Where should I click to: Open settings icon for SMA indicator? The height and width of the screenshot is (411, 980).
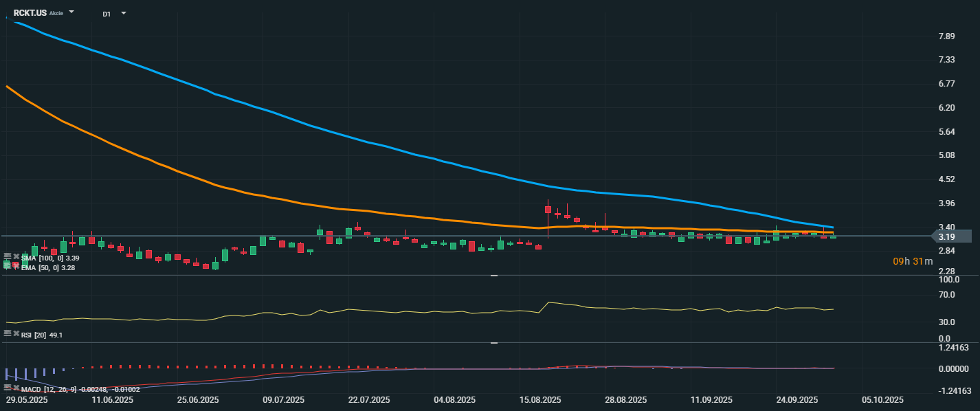pos(8,257)
